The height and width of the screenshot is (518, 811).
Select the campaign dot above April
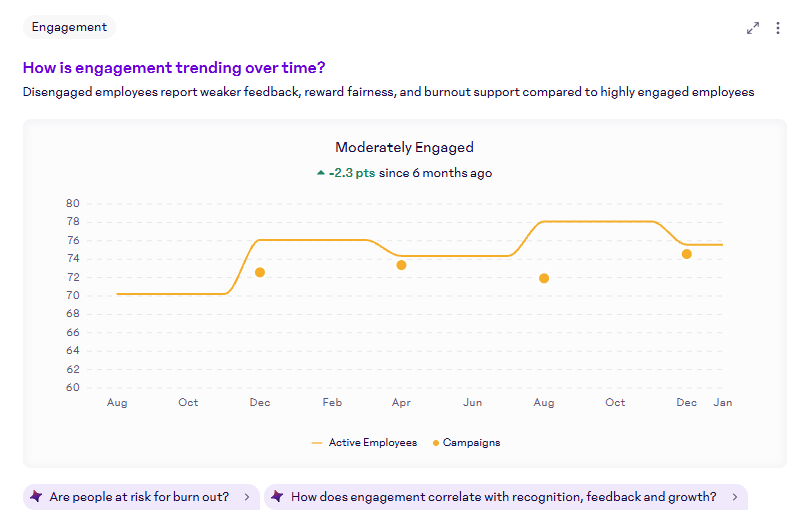coord(401,265)
